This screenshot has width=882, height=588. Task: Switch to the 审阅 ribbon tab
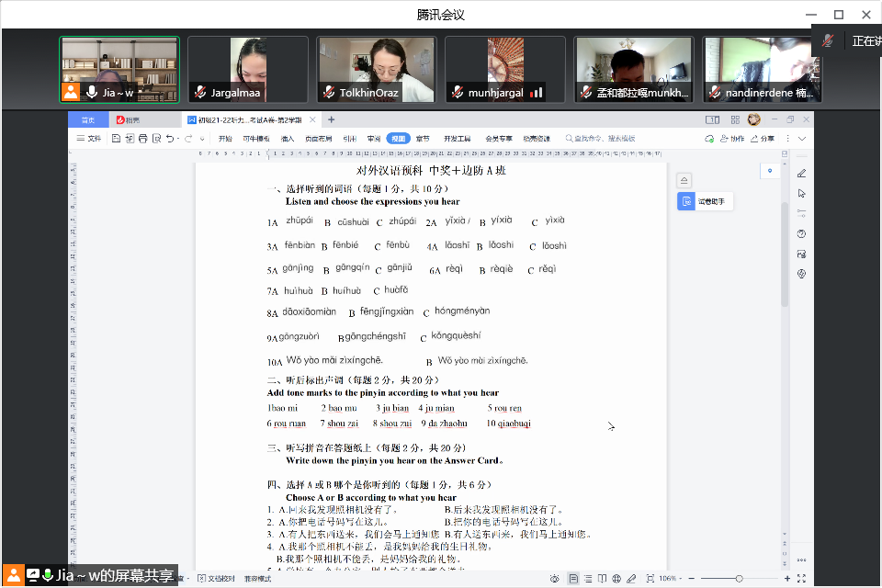pyautogui.click(x=374, y=139)
